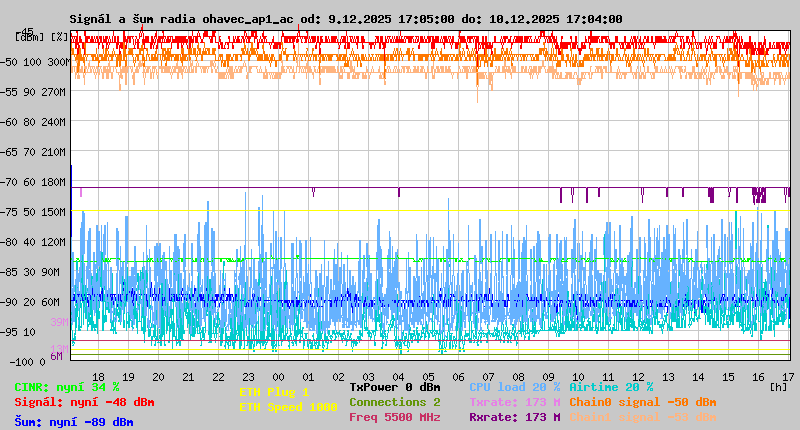
Task: Select the ETH Plug legend label
Action: (274, 392)
